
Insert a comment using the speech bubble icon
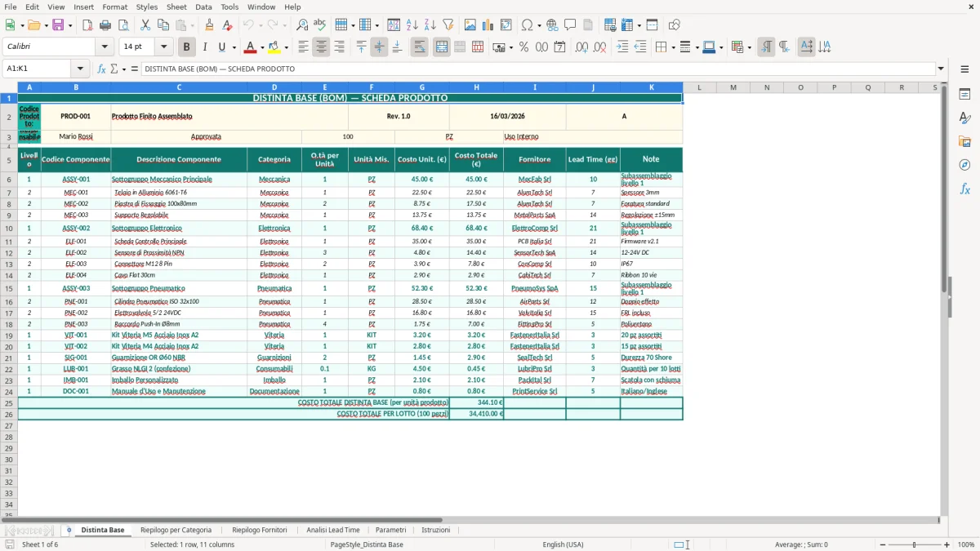point(570,25)
